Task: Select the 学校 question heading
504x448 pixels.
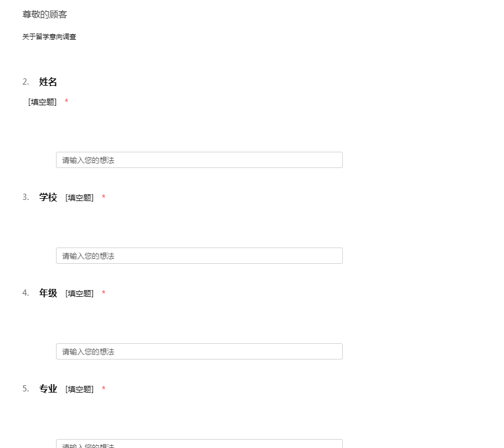Action: click(48, 197)
